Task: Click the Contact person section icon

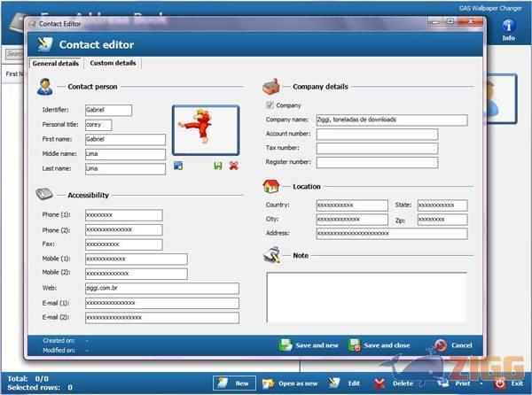Action: (x=45, y=87)
